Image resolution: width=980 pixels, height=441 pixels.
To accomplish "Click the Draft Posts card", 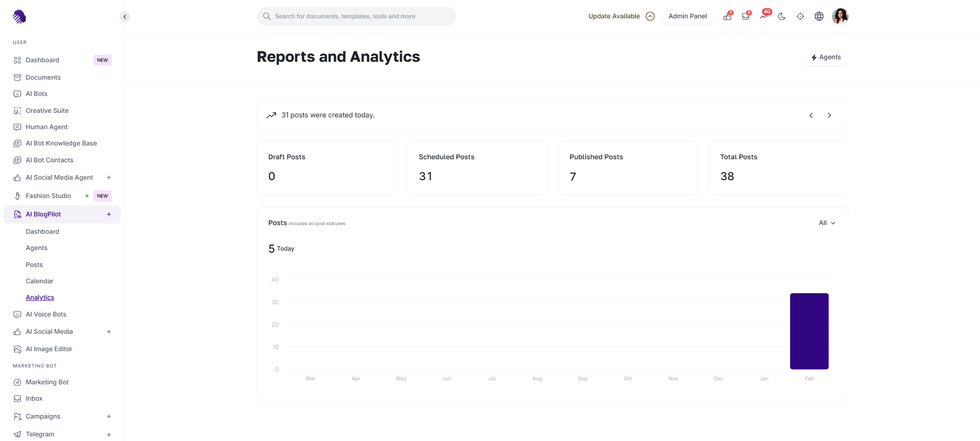I will point(326,168).
